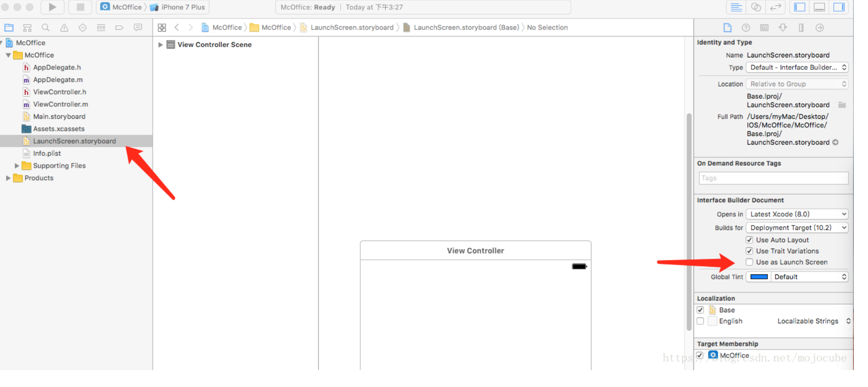Viewport: 868px width, 387px height.
Task: Toggle McOffice target membership
Action: [700, 355]
